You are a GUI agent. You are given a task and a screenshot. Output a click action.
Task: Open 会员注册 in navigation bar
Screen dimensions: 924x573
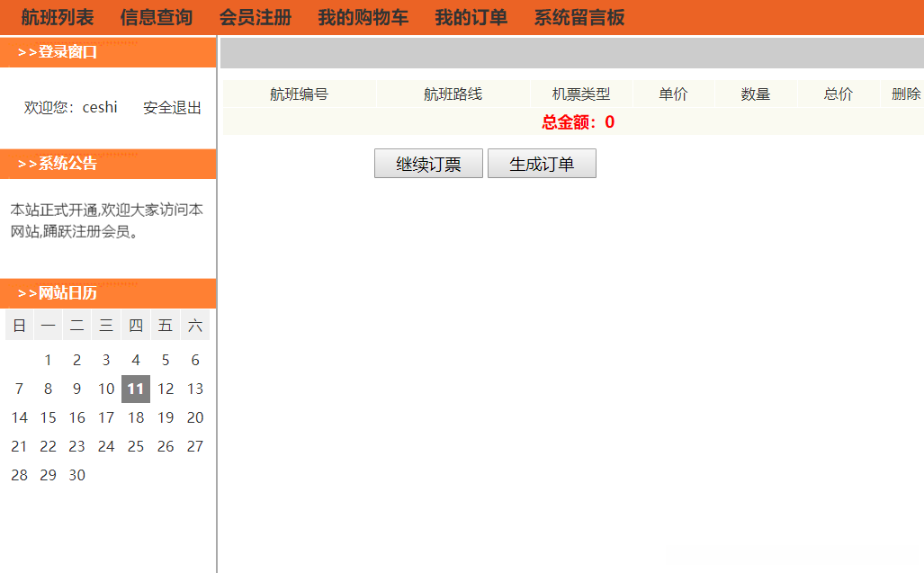[256, 18]
